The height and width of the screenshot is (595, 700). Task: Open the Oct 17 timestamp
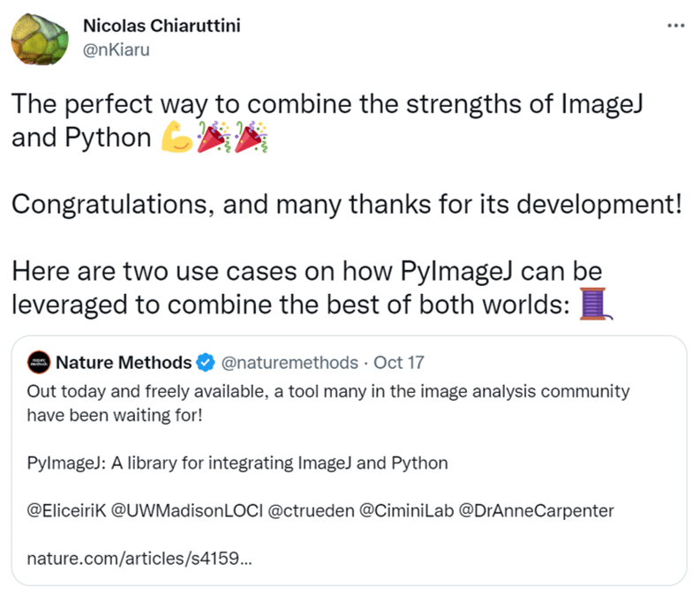tap(401, 362)
